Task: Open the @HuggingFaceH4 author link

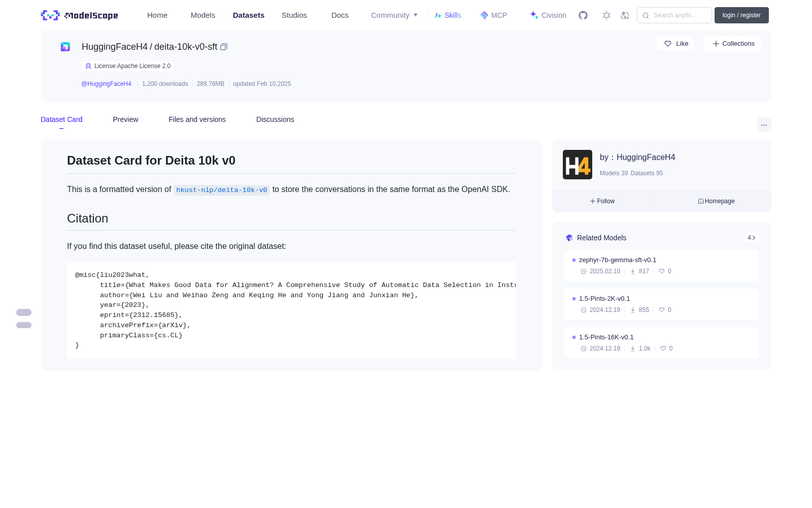Action: pyautogui.click(x=106, y=84)
